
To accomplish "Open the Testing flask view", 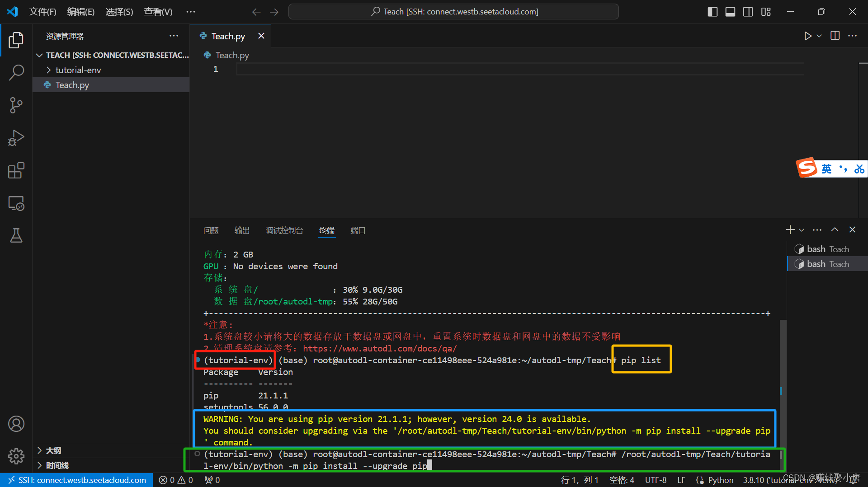I will pos(16,235).
